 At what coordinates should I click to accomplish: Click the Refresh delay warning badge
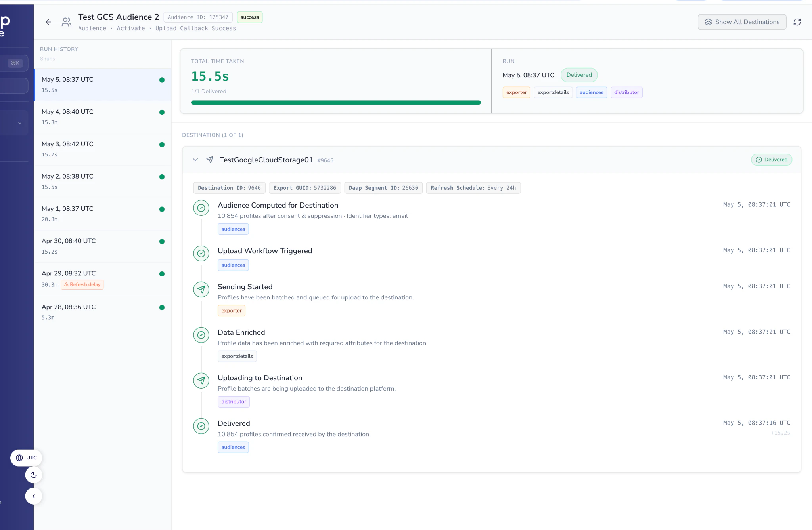[x=82, y=285]
